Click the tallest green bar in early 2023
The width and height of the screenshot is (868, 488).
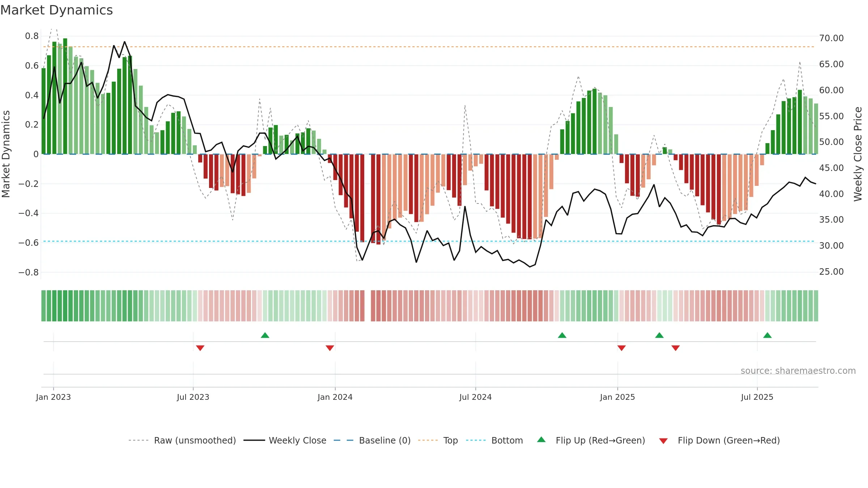coord(65,96)
